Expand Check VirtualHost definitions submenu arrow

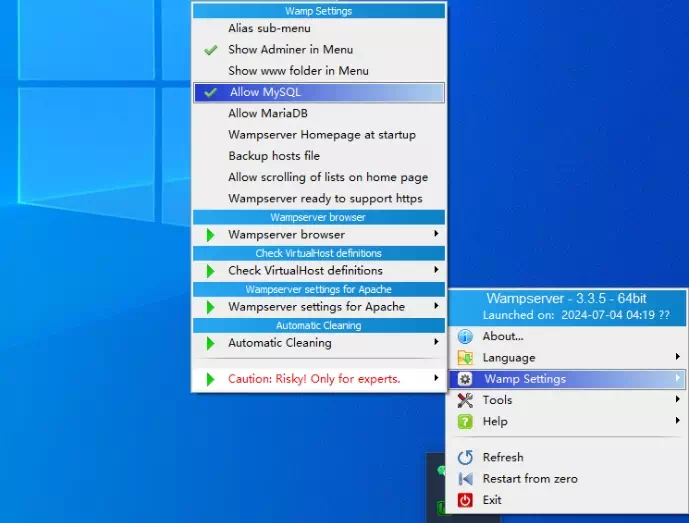pyautogui.click(x=436, y=270)
